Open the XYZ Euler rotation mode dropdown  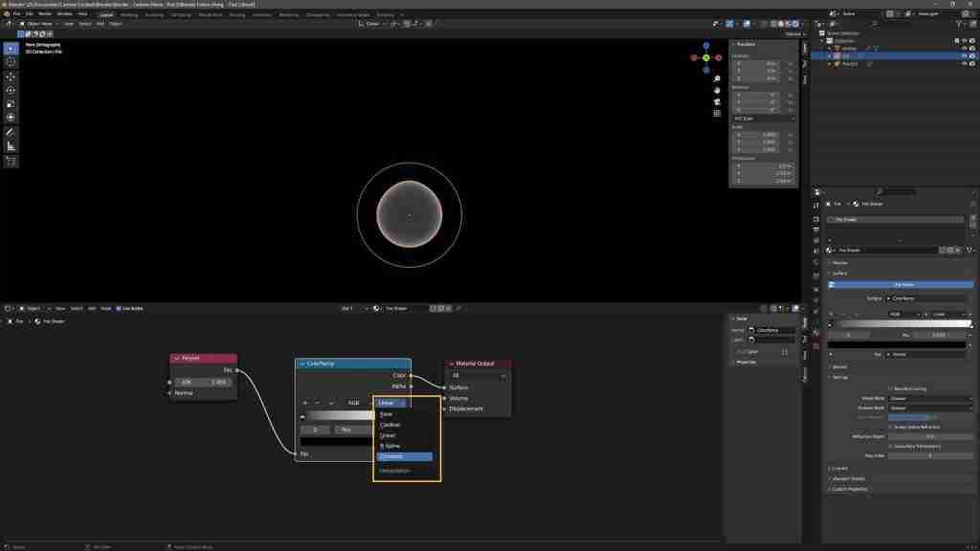(764, 118)
